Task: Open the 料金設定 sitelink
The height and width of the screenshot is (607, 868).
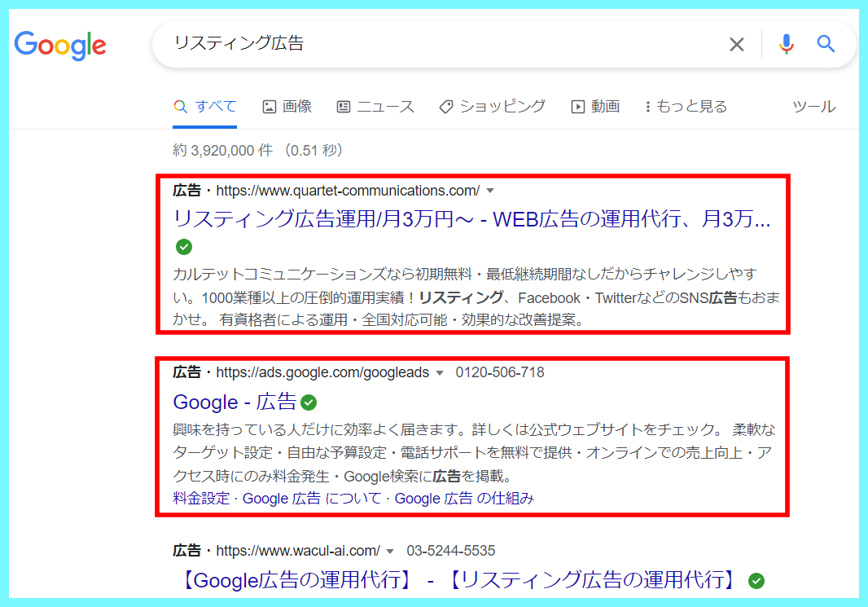Action: pyautogui.click(x=201, y=499)
